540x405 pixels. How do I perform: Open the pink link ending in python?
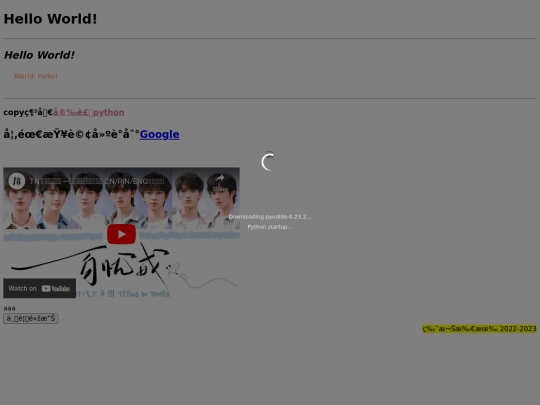coord(89,112)
